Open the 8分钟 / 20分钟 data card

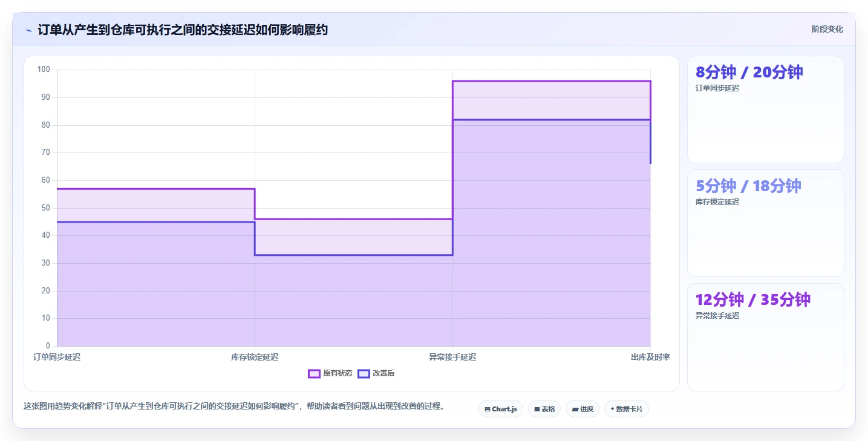coord(765,109)
